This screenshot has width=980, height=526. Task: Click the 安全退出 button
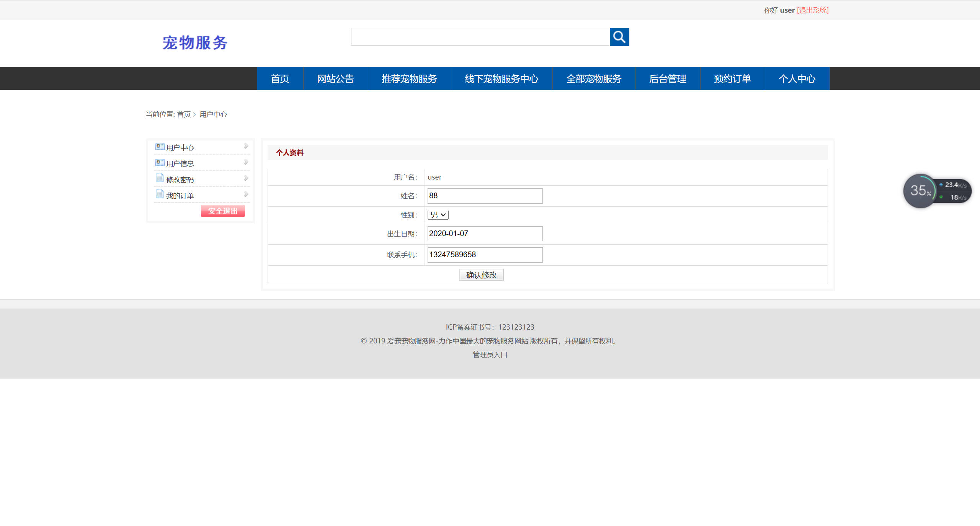223,211
